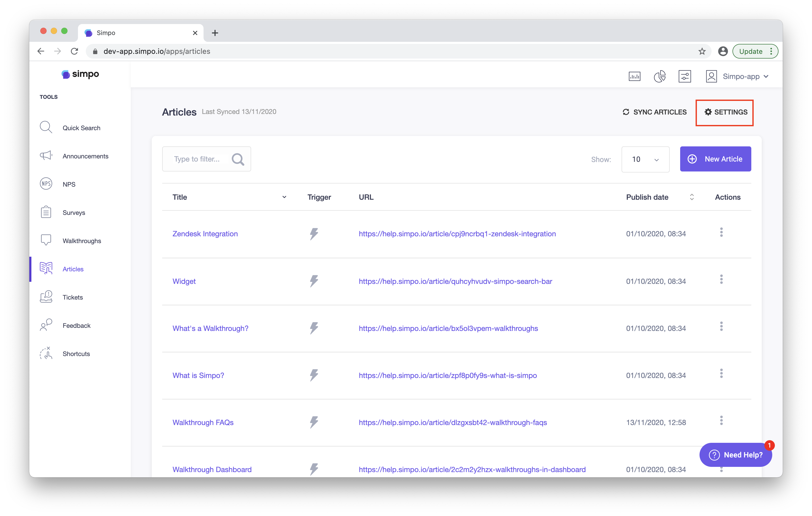Click the trigger bolt for Widget article
Image resolution: width=812 pixels, height=516 pixels.
(x=314, y=281)
